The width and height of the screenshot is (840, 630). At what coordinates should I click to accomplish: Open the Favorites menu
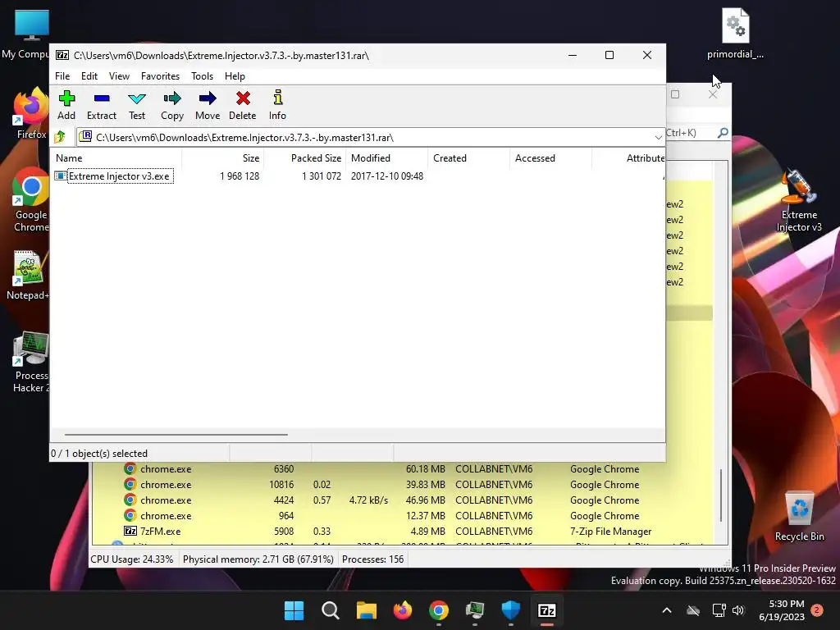(160, 76)
